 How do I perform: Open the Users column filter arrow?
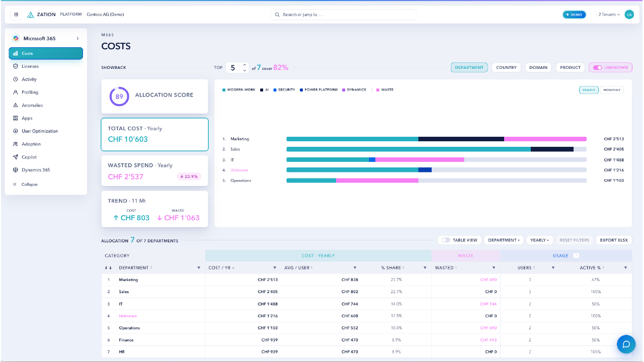pos(553,268)
